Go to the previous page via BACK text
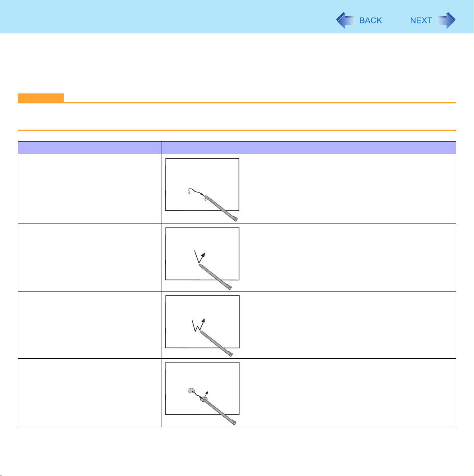474x476 pixels. point(371,20)
